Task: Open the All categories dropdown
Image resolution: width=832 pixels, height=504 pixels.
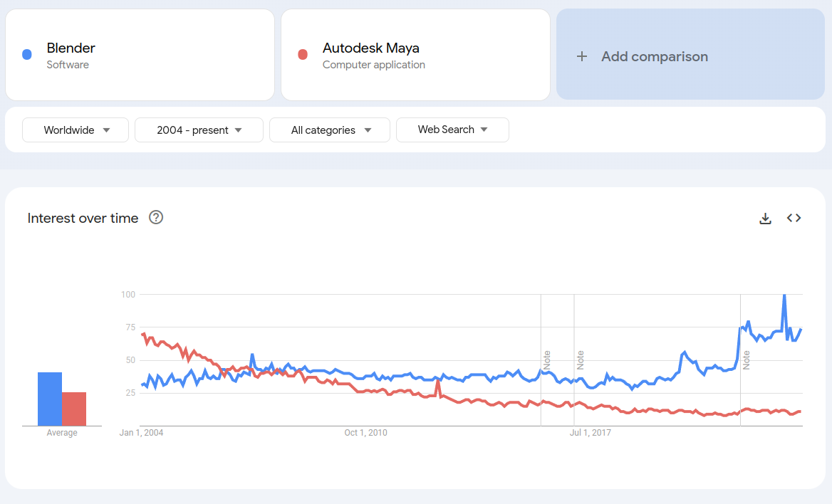Action: tap(330, 130)
